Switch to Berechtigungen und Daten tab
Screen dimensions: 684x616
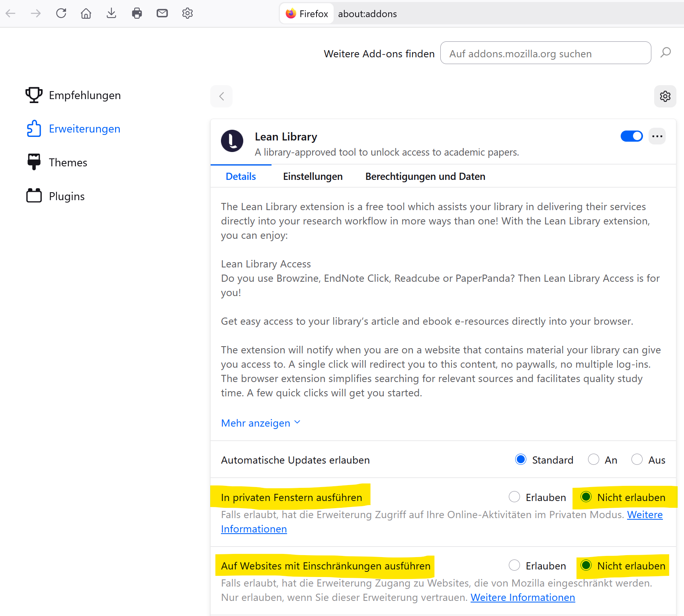[425, 177]
